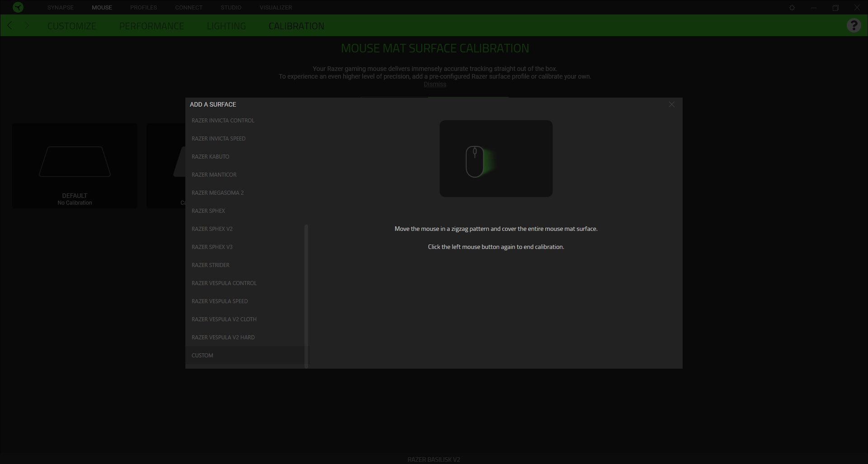Choose the Custom surface option

pyautogui.click(x=245, y=356)
